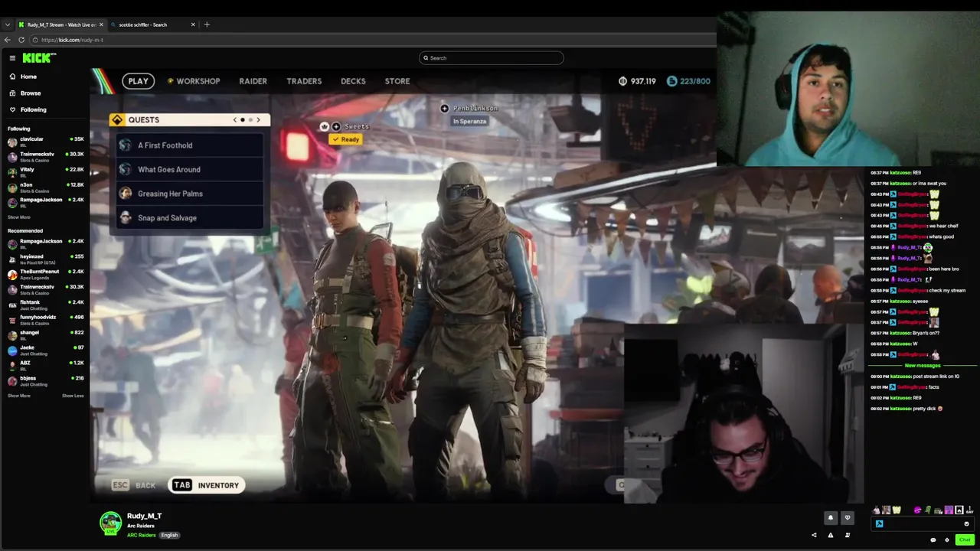Viewport: 980px width, 551px height.
Task: Click the Ready status badge
Action: point(345,139)
